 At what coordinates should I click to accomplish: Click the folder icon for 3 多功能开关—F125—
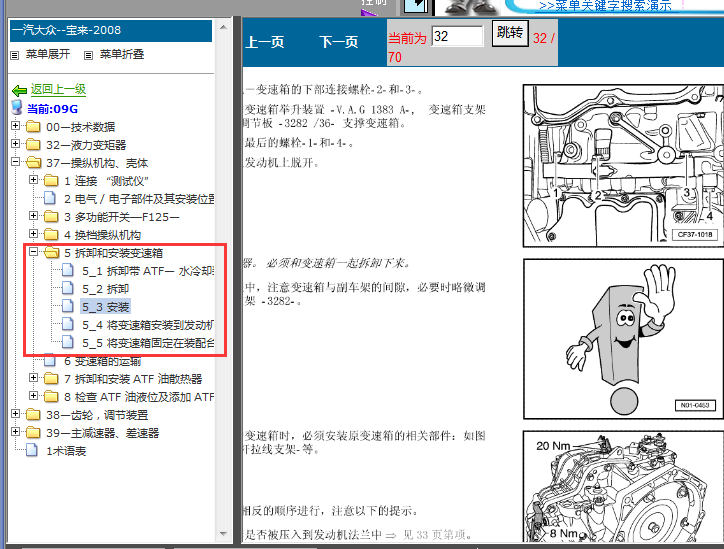pos(51,217)
